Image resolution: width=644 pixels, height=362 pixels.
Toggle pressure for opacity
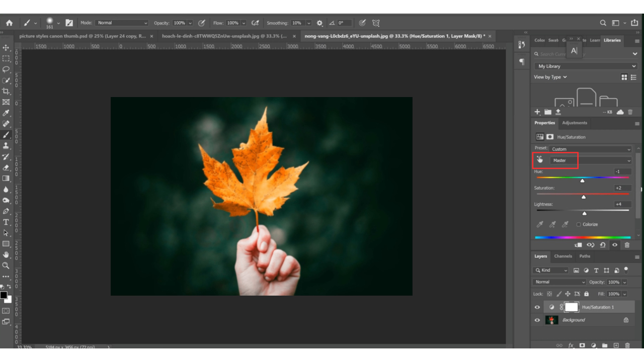click(202, 23)
